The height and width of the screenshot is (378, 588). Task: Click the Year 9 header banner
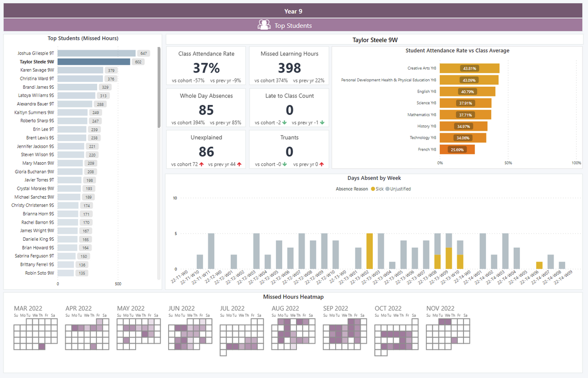(294, 11)
